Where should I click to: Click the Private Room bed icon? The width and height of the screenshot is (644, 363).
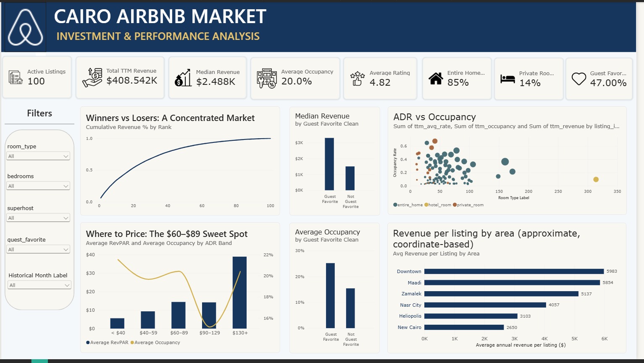coord(507,79)
